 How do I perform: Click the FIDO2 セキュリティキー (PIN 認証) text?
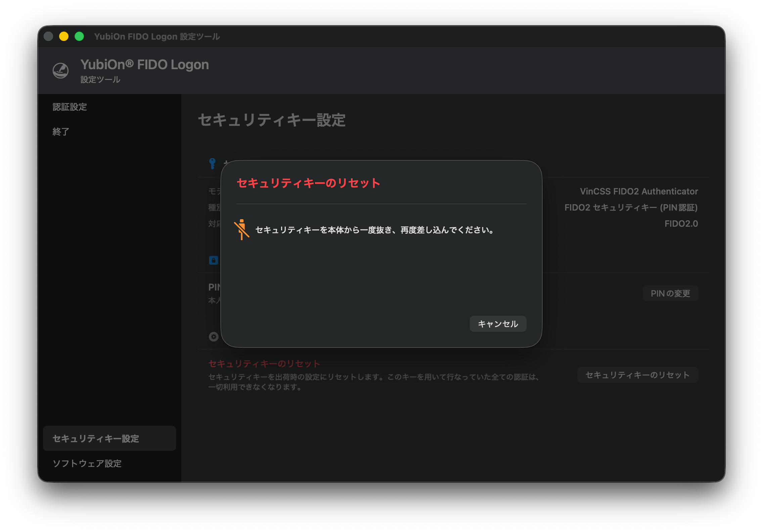click(x=631, y=208)
